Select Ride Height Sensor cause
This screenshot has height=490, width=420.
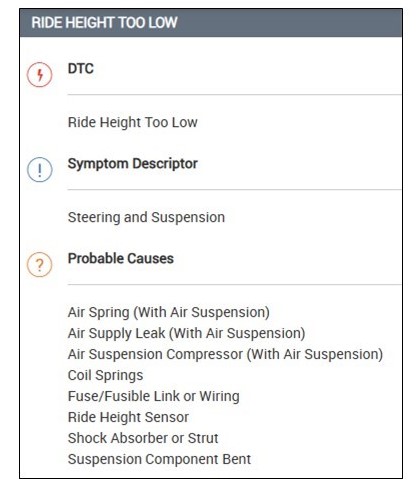click(128, 417)
